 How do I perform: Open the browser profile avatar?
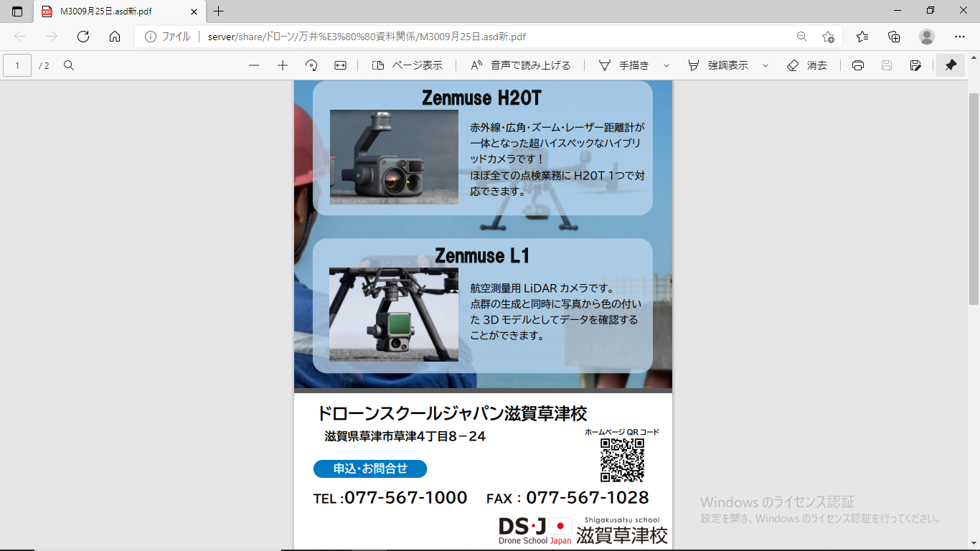click(x=927, y=37)
